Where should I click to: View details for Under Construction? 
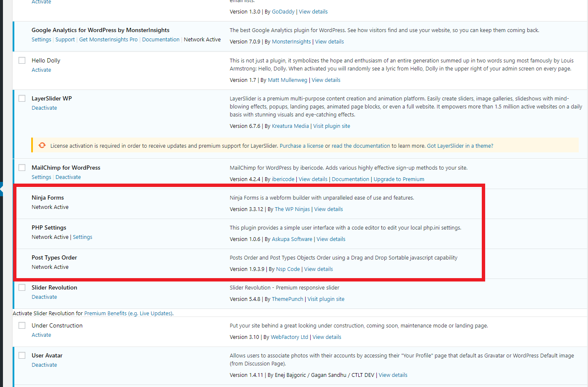(x=327, y=337)
